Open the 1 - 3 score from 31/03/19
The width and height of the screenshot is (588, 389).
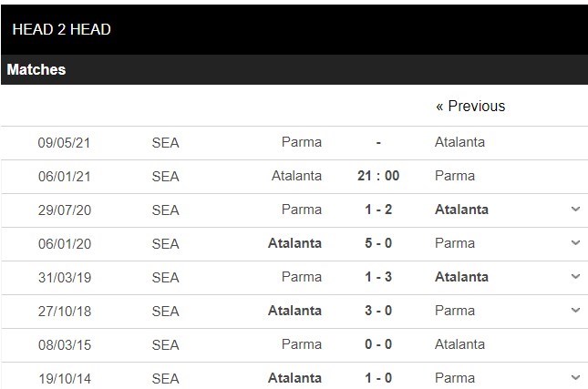pyautogui.click(x=378, y=277)
